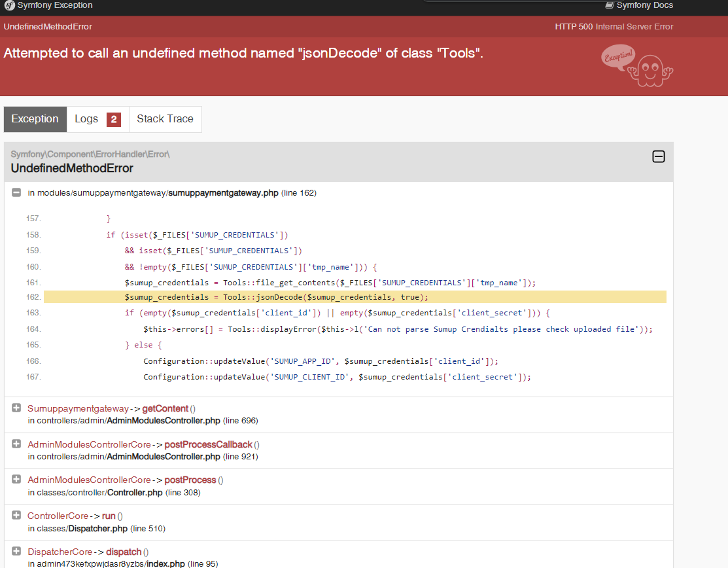Viewport: 728px width, 568px height.
Task: Collapse the UndefinedMethodError exception block
Action: tap(659, 156)
